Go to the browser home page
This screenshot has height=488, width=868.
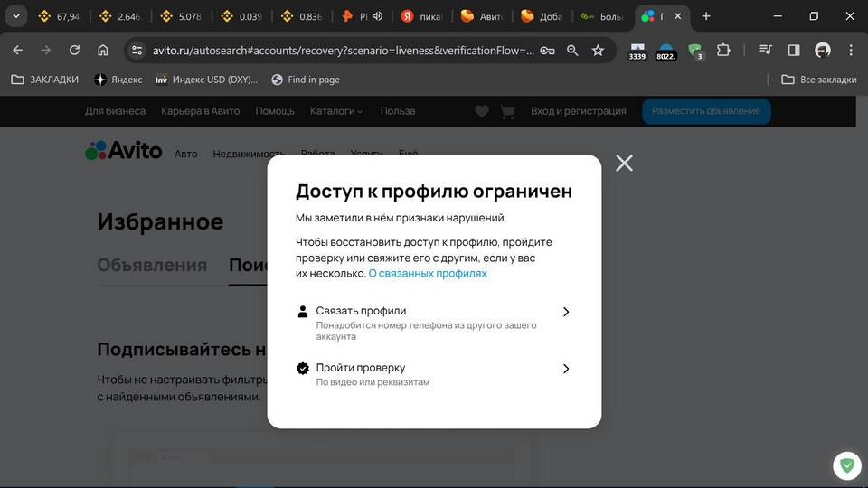pyautogui.click(x=103, y=51)
